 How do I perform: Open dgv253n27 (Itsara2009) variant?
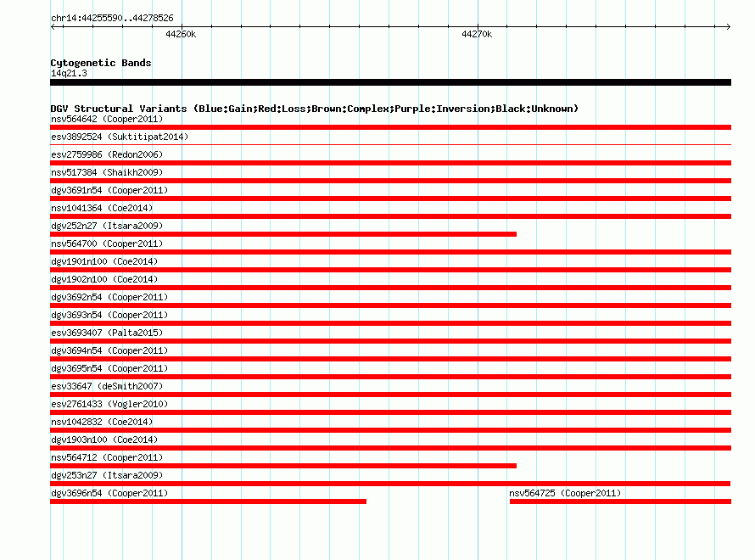107,475
